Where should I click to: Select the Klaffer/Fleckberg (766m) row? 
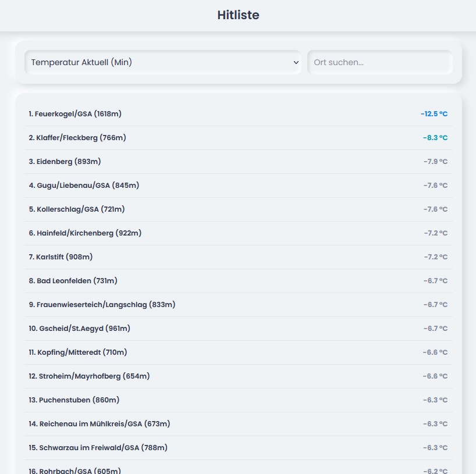tap(77, 138)
